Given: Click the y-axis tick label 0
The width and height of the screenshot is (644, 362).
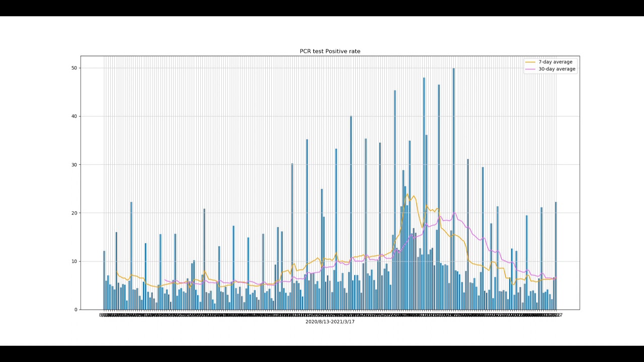Looking at the screenshot, I should pyautogui.click(x=75, y=310).
